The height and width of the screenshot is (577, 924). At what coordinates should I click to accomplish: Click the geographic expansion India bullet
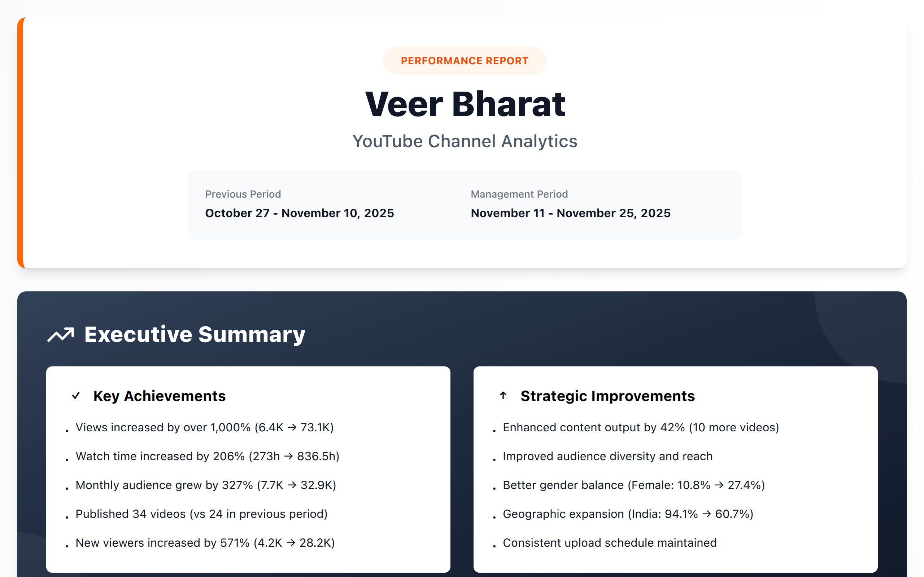(x=628, y=514)
